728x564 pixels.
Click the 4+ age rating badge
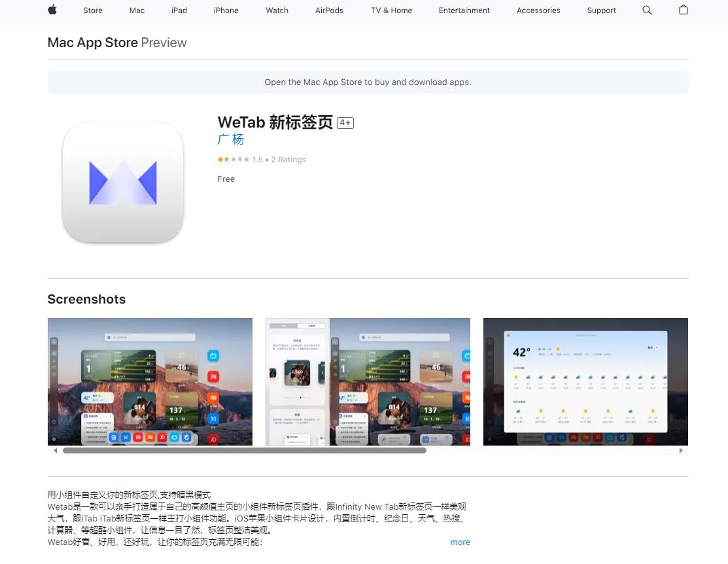tap(345, 122)
